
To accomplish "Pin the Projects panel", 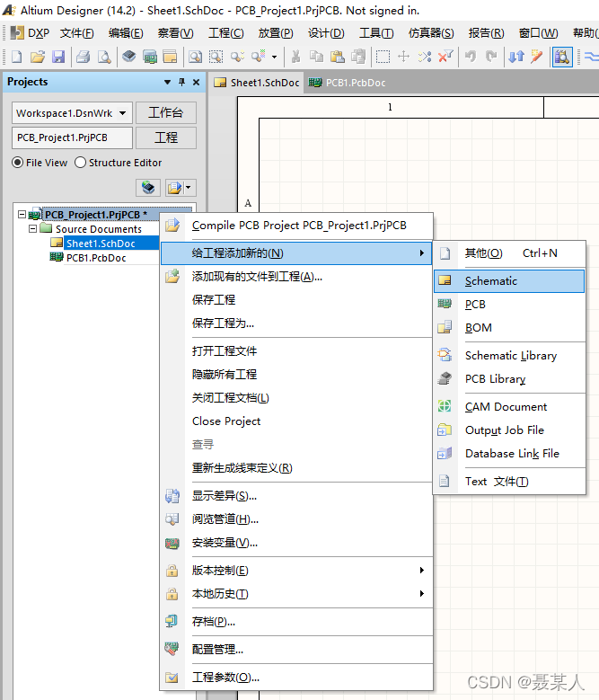I will pos(182,82).
